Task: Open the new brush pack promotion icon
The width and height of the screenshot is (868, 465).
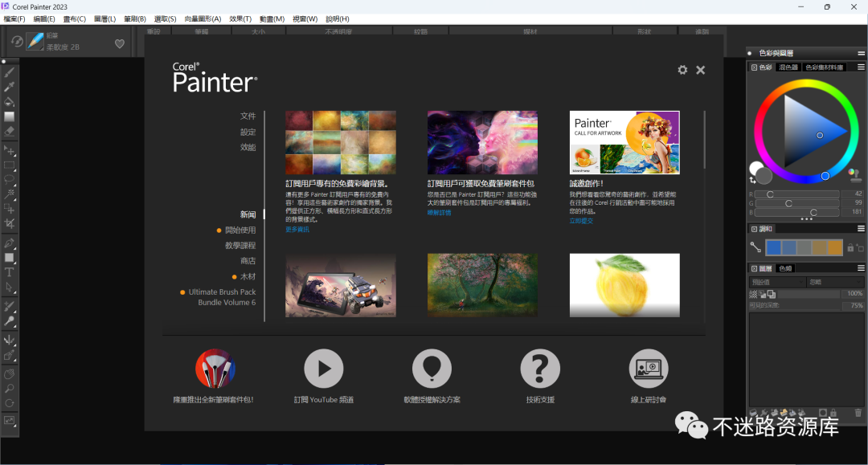Action: click(x=215, y=369)
